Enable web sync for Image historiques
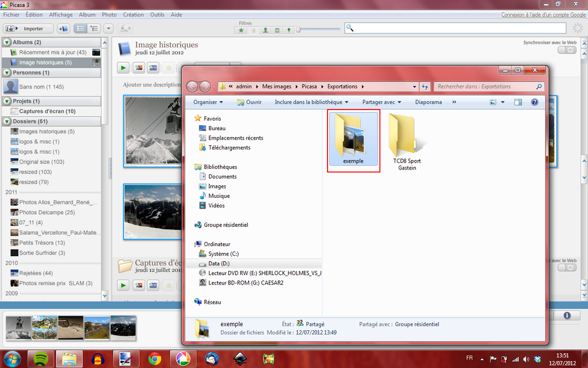The image size is (588, 368). coord(567,50)
